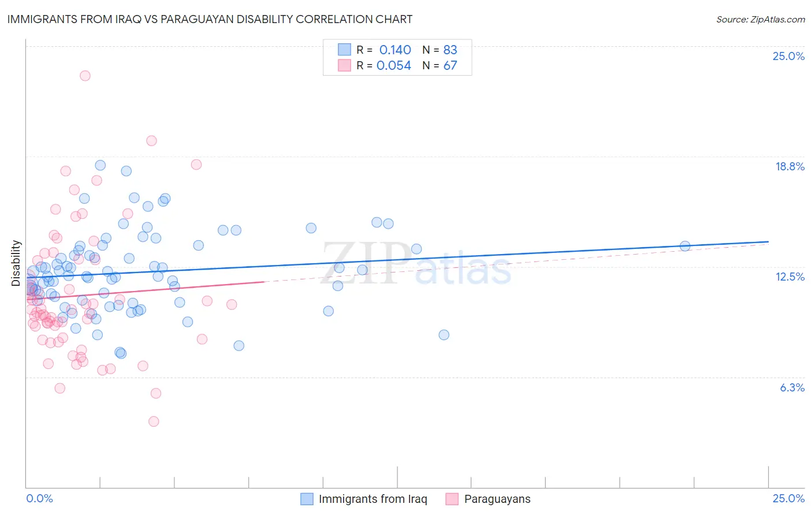
Task: Click the far-right blue data point near 13.7%
Action: [x=685, y=246]
